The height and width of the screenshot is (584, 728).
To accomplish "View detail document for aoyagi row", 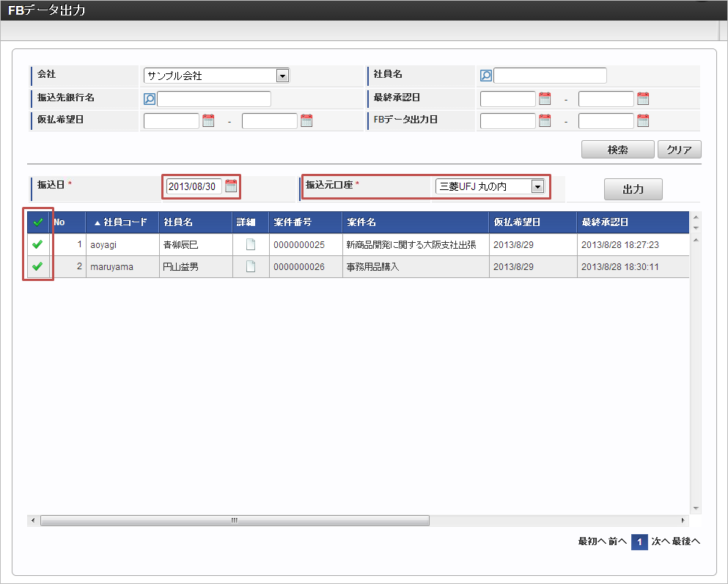I will (251, 245).
